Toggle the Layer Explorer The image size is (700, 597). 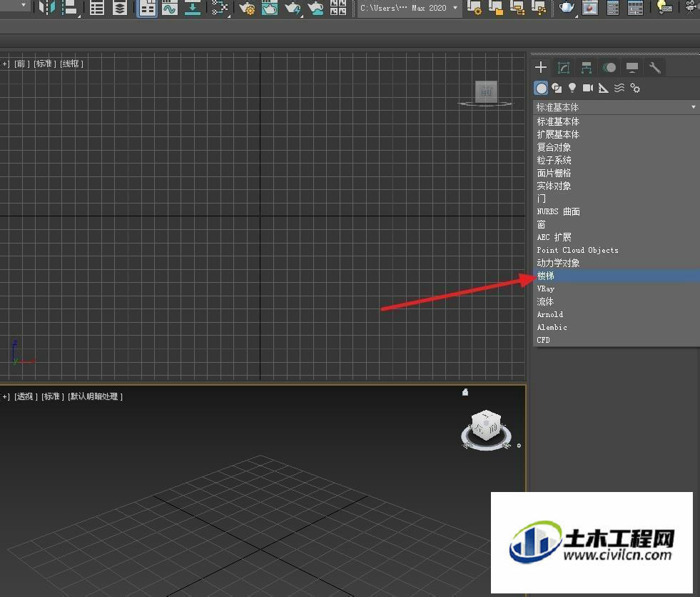120,8
